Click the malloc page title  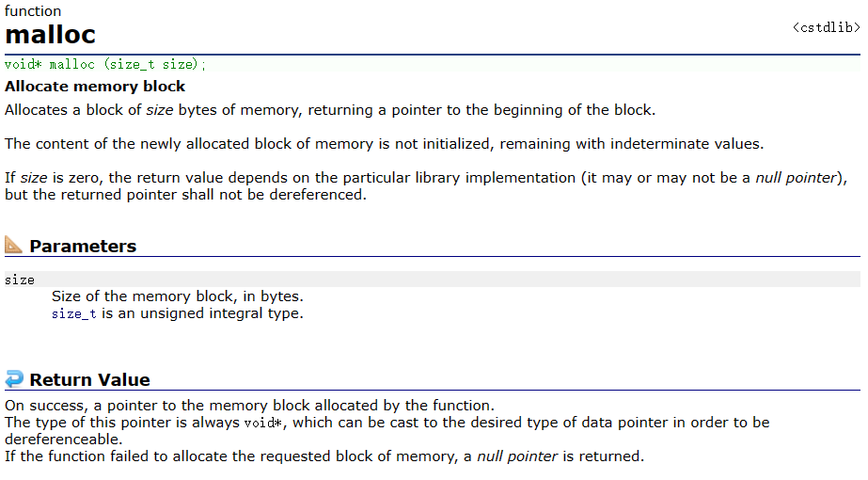coord(51,35)
